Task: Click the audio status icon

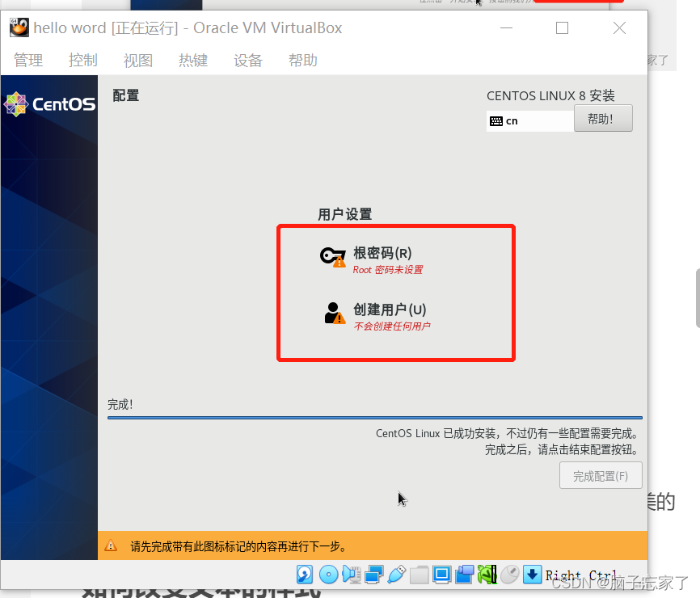Action: [352, 575]
